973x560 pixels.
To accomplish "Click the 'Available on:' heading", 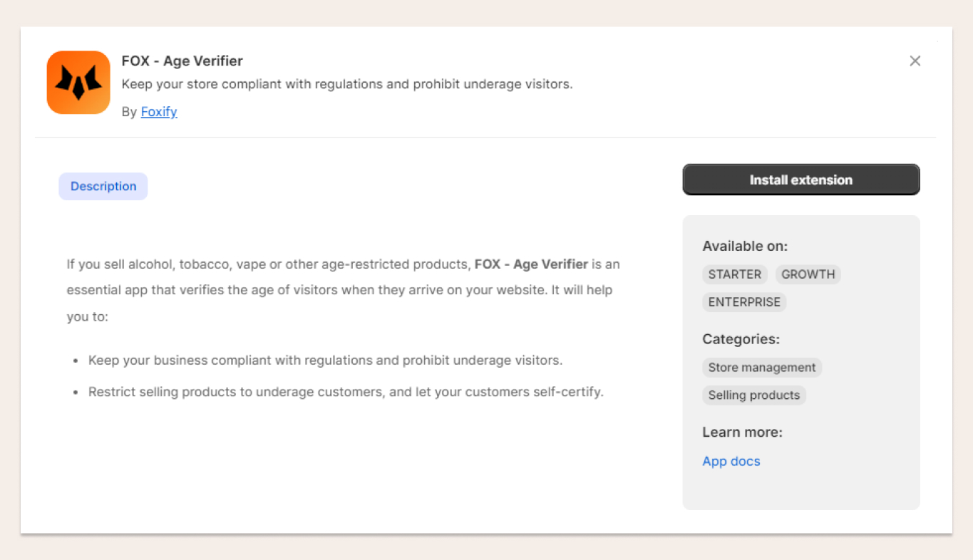I will coord(745,247).
